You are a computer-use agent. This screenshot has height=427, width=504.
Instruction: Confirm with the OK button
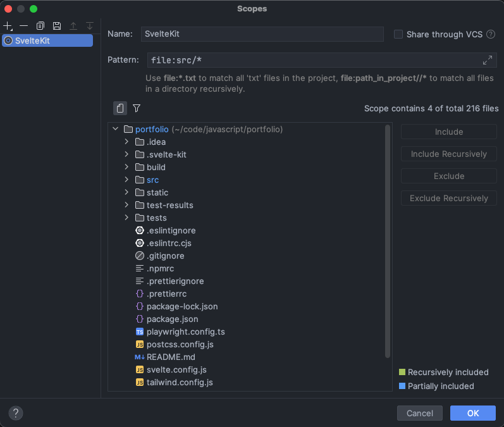pos(473,413)
